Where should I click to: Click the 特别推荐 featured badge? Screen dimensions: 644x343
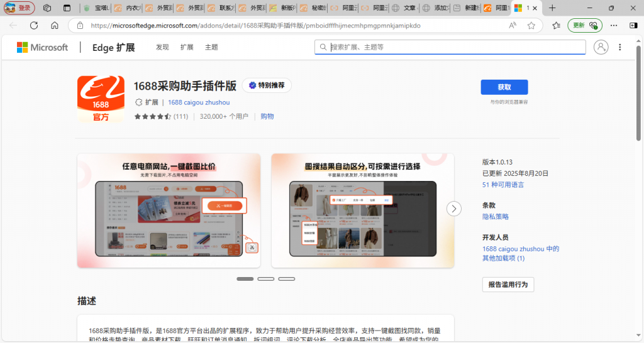point(267,85)
